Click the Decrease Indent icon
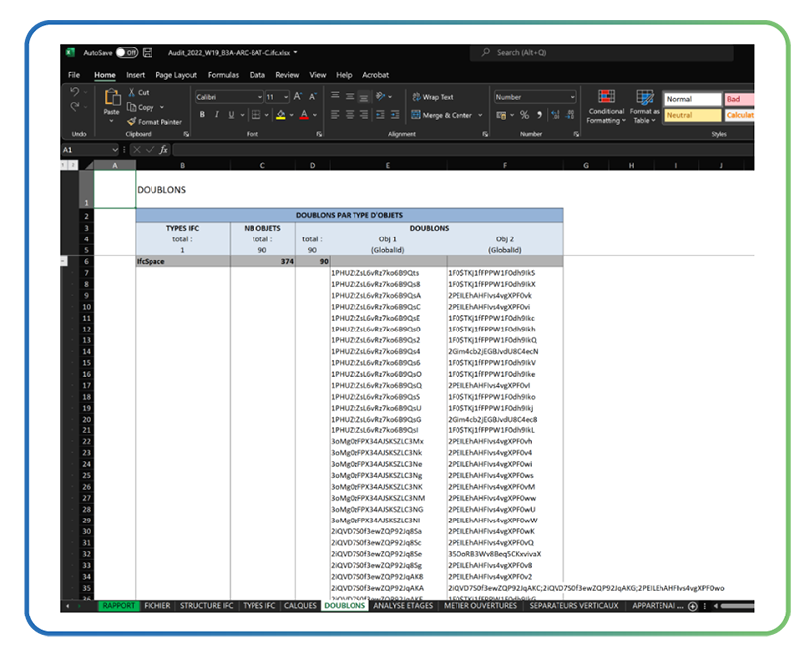 pyautogui.click(x=380, y=115)
